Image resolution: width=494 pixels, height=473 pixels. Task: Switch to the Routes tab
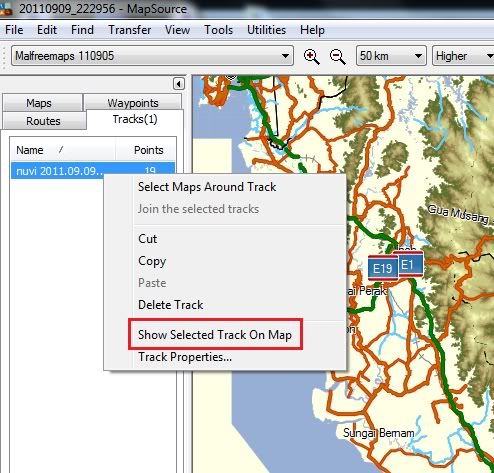pos(44,121)
